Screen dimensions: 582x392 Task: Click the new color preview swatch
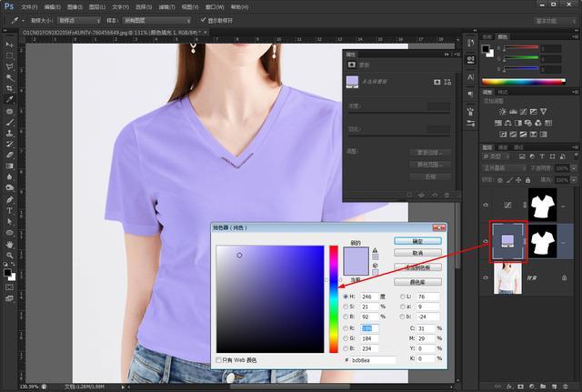[x=356, y=255]
